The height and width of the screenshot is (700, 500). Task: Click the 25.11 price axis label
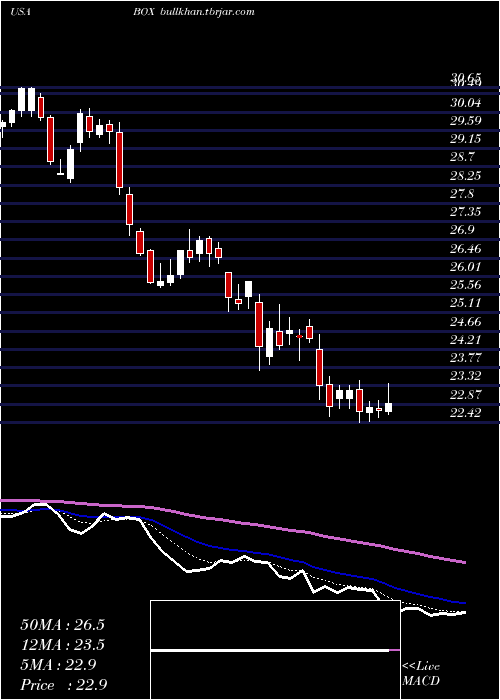pyautogui.click(x=466, y=303)
